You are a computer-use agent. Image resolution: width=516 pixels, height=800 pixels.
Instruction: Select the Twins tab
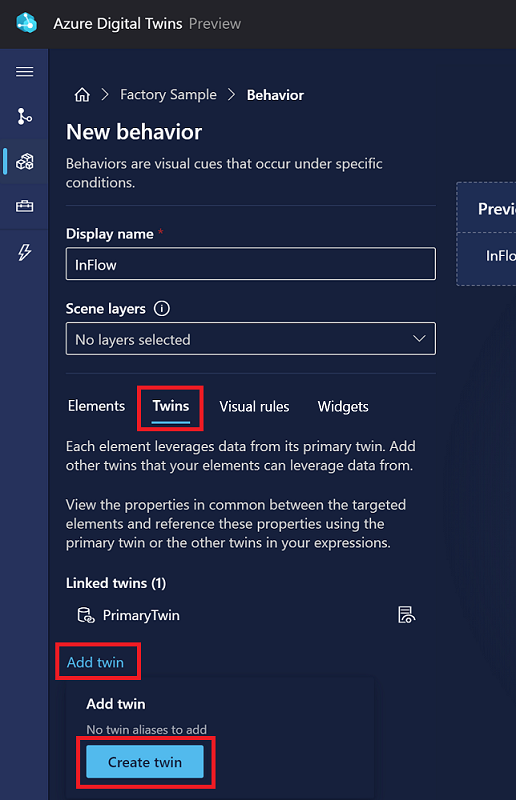tap(170, 406)
